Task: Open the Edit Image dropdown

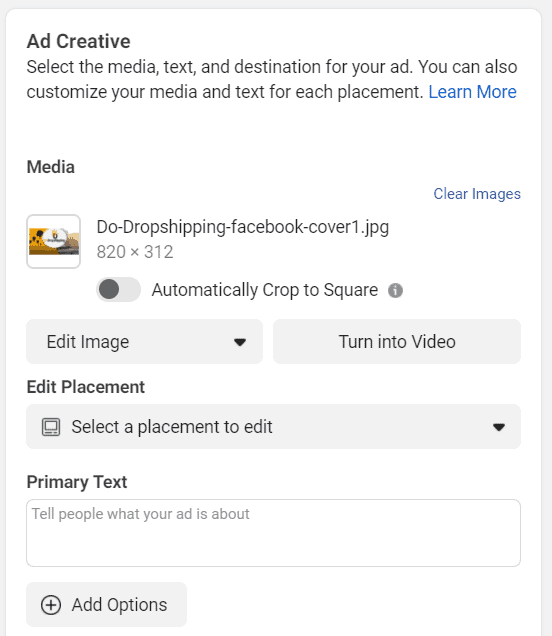Action: pos(144,342)
